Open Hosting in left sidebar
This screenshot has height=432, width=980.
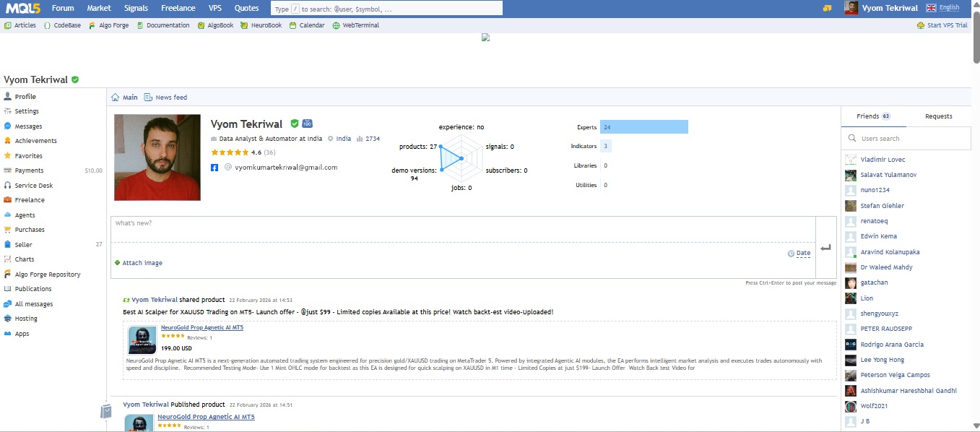(x=26, y=319)
